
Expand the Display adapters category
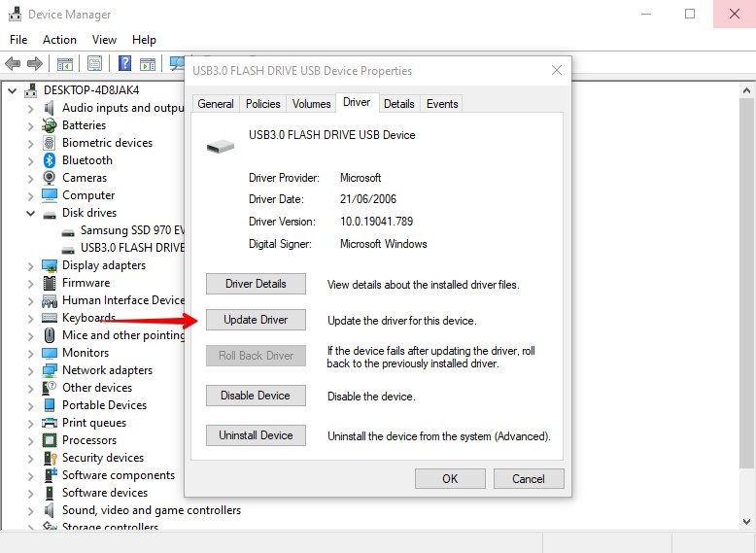click(x=30, y=265)
